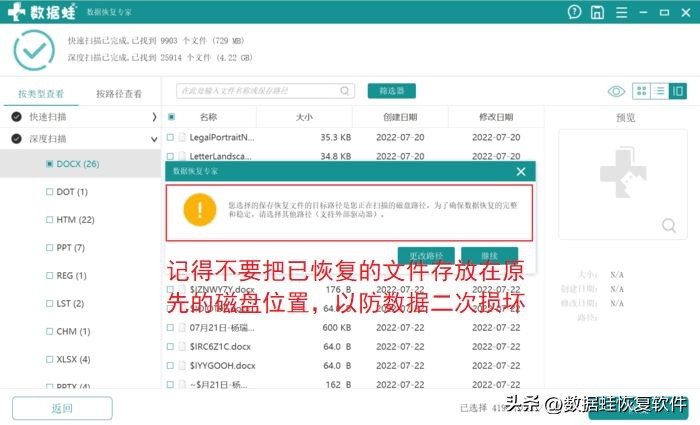Select the $IRC6Z1C.docx file name
Screen dimensions: 700x425
(x=220, y=346)
